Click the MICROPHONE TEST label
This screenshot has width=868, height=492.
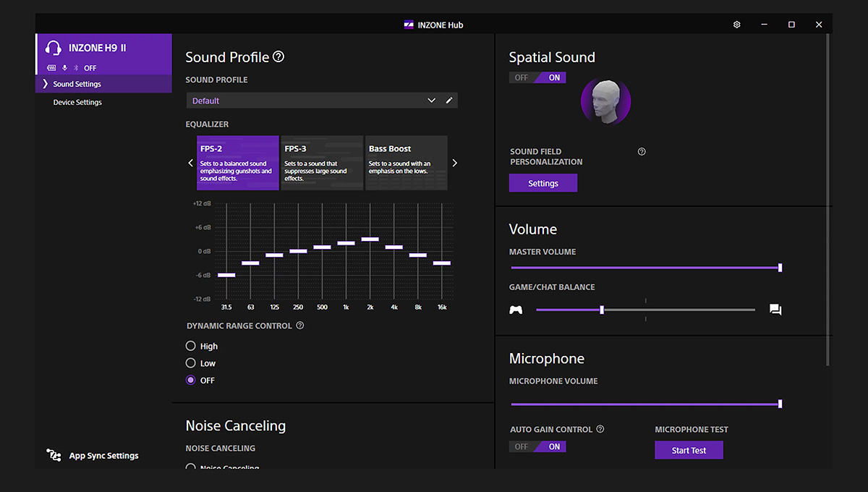(x=692, y=430)
